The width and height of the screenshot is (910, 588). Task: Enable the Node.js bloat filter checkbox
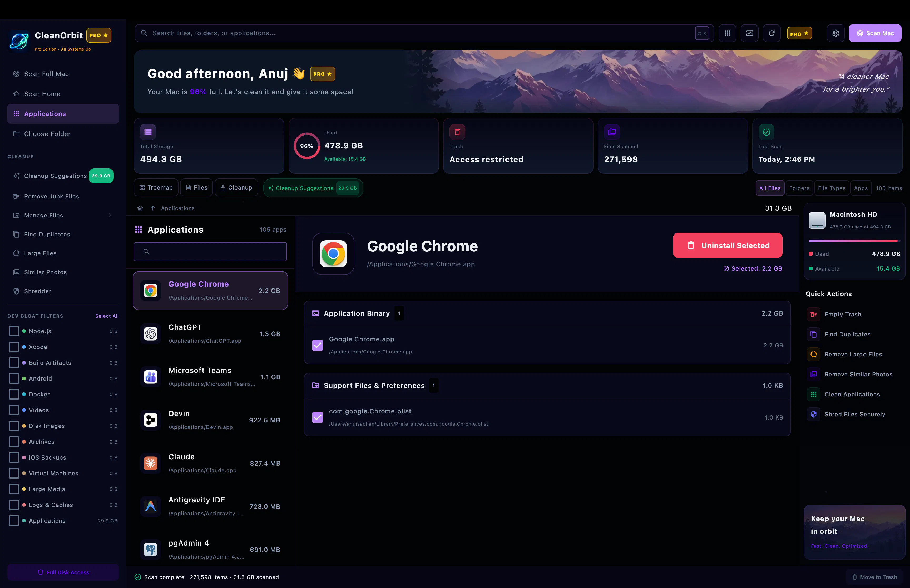[x=14, y=331]
